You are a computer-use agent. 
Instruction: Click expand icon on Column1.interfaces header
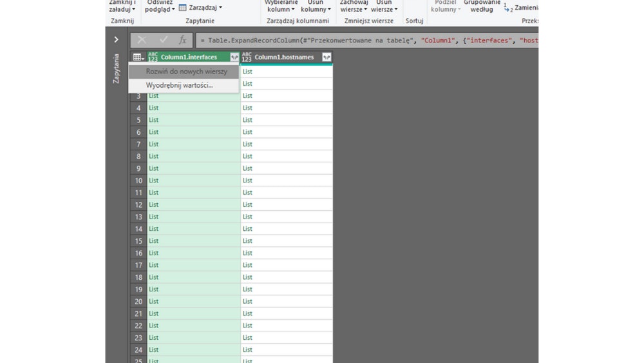pyautogui.click(x=234, y=57)
